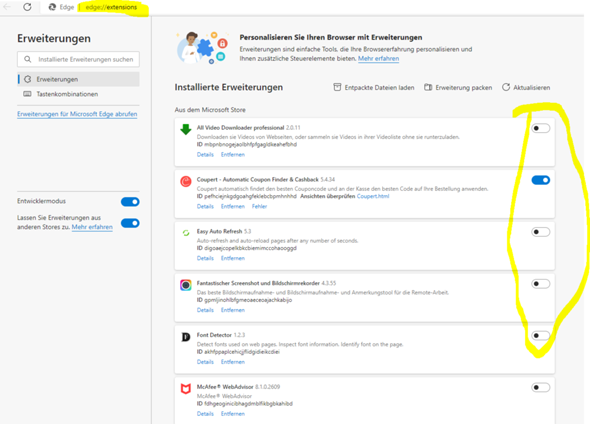Click 'Font Detector' extension name

[214, 335]
